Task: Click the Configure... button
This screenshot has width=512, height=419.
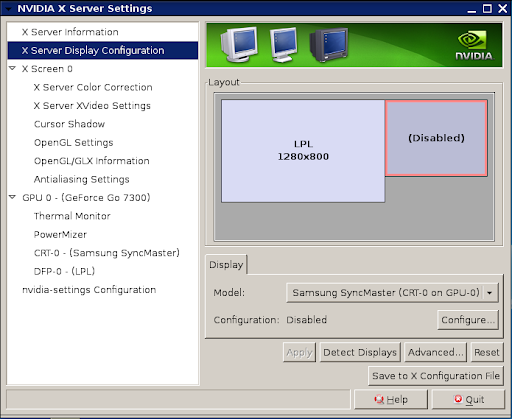Action: [468, 320]
